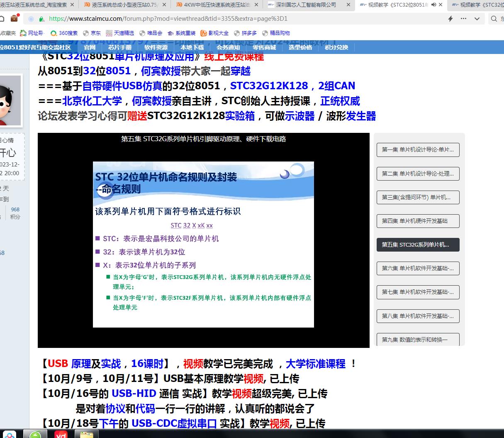Open the 零售商城 nav item
The width and height of the screenshot is (504, 438).
[264, 47]
